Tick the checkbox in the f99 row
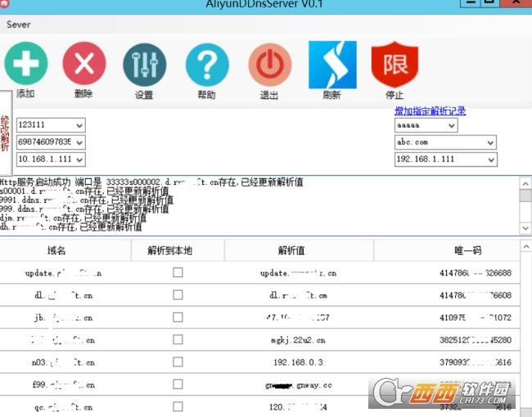This screenshot has width=532, height=417. (178, 384)
